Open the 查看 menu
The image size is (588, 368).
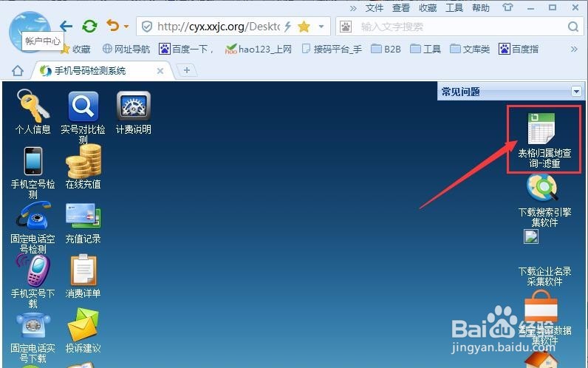(401, 8)
